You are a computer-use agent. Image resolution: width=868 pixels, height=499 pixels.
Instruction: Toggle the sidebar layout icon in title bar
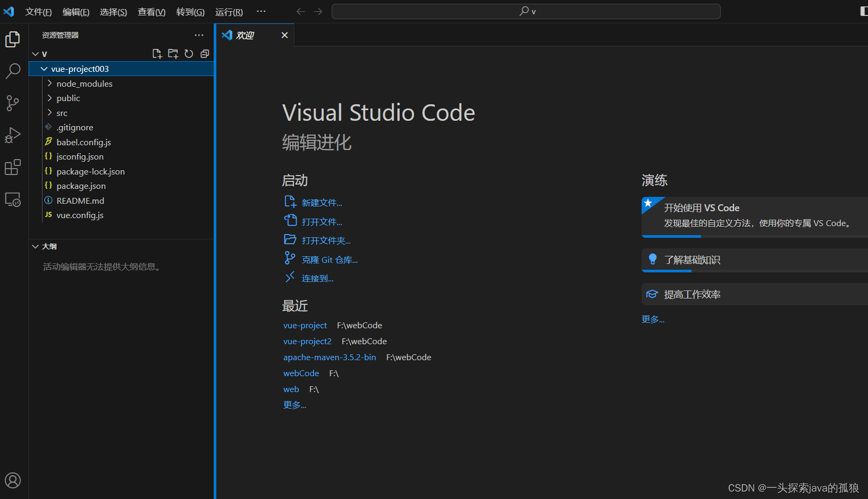864,11
